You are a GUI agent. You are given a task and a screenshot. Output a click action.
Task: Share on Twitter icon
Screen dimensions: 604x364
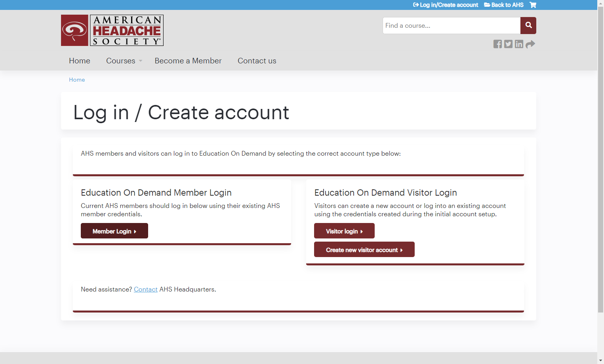coord(508,44)
